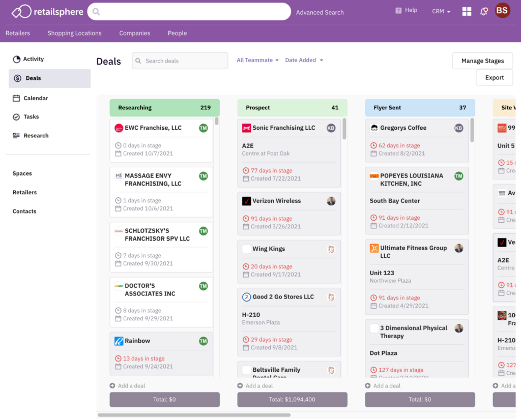Click the Researching column vertical scrollbar
Image resolution: width=521 pixels, height=420 pixels.
click(217, 121)
